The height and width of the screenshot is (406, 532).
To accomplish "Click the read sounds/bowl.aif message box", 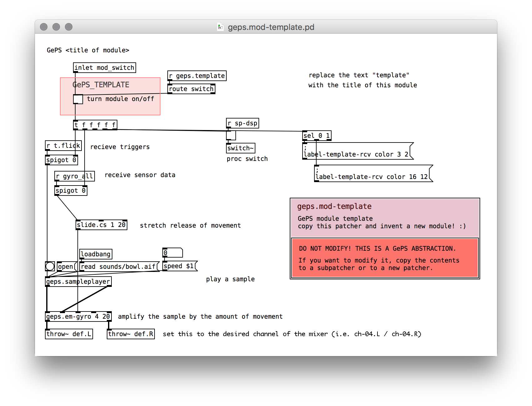I will coord(119,267).
